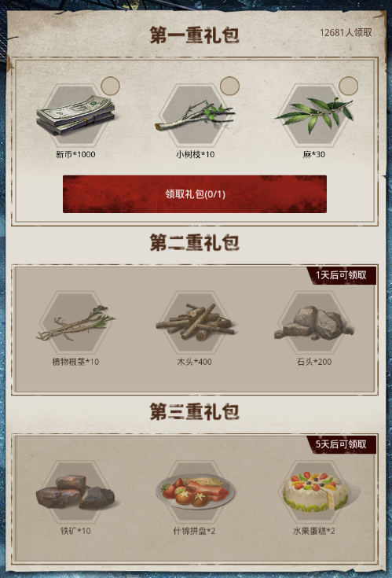The image size is (392, 578).
Task: Click the 5天后可领取 badge
Action: (341, 444)
